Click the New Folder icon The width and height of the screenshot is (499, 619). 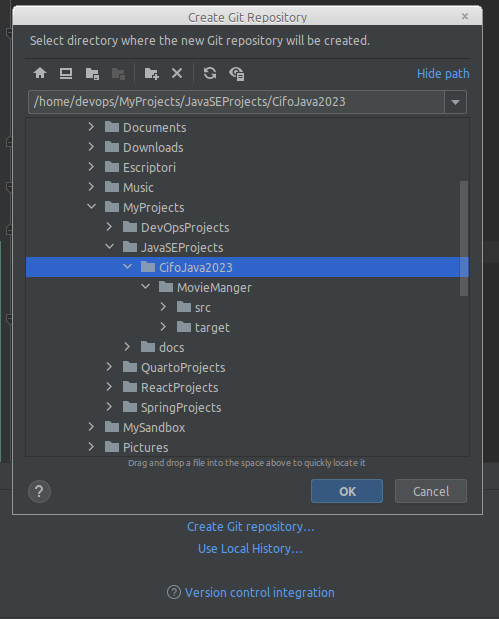pos(152,73)
